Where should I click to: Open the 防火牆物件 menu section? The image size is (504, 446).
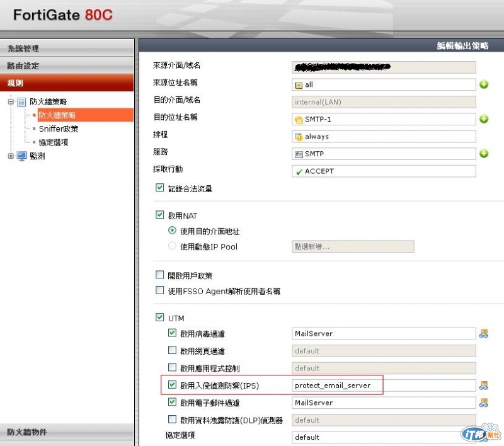click(x=67, y=432)
